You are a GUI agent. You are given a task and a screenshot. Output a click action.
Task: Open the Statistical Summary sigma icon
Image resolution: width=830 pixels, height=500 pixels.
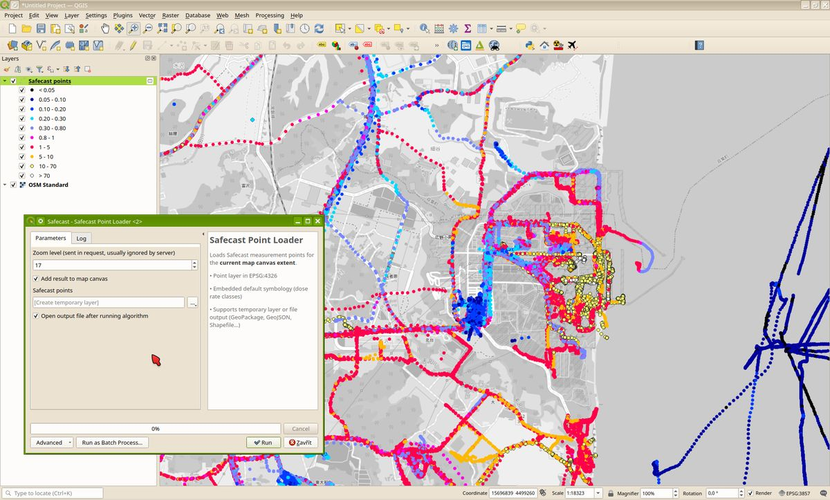point(467,29)
